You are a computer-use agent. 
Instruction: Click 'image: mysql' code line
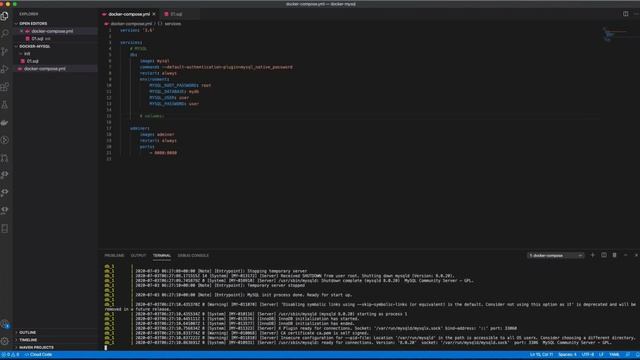click(x=154, y=61)
